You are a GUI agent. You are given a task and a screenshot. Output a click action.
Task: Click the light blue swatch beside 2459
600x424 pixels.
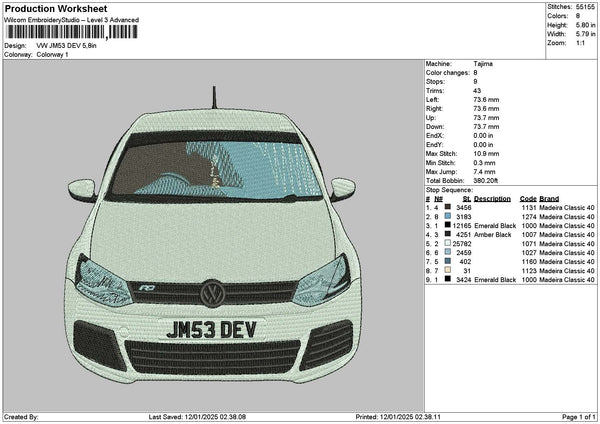[x=447, y=252]
